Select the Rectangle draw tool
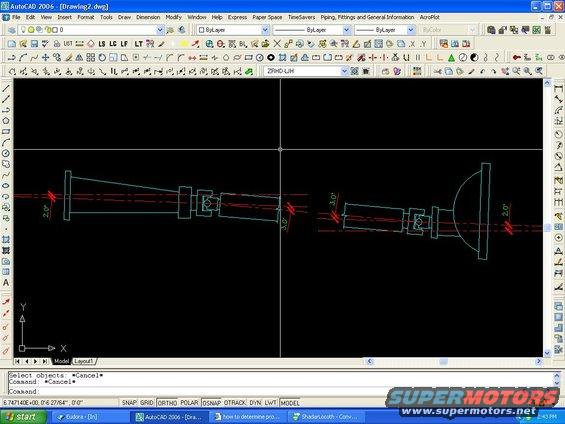Image resolution: width=565 pixels, height=424 pixels. click(6, 131)
